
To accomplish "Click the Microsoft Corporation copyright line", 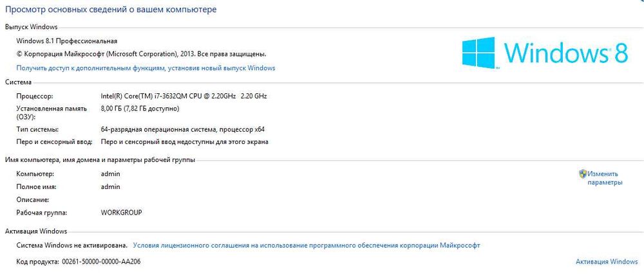I will point(141,54).
